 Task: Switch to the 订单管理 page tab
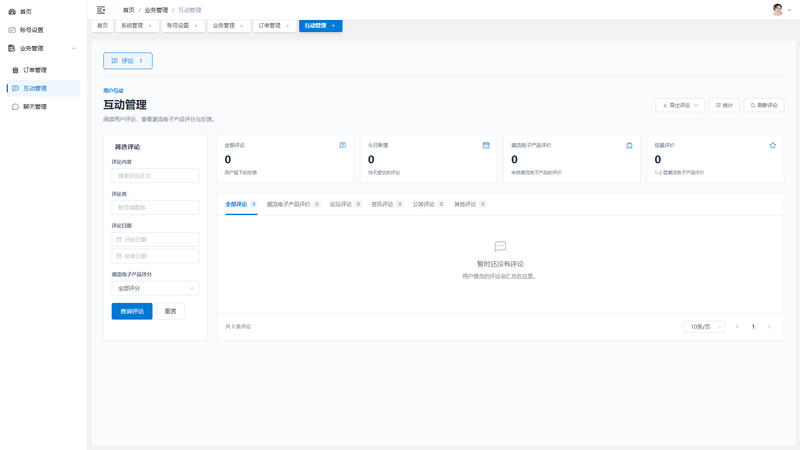pos(269,26)
